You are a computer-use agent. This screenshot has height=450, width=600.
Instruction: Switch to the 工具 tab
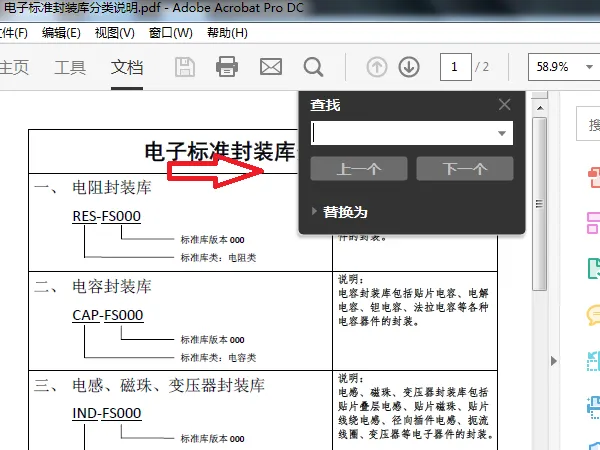(70, 67)
